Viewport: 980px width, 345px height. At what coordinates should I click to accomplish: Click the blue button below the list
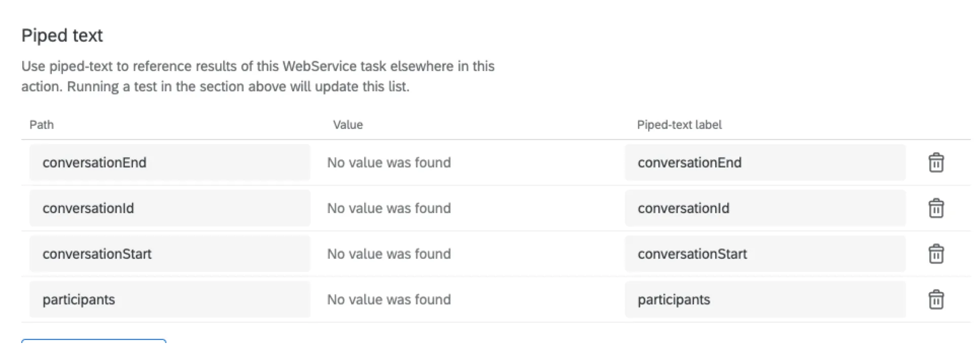pos(94,343)
